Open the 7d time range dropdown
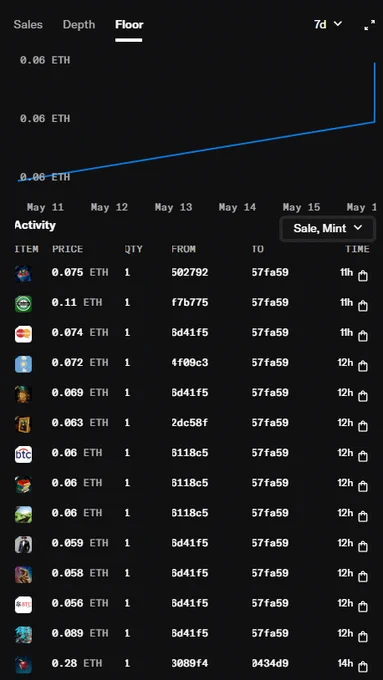Image resolution: width=383 pixels, height=680 pixels. pos(327,24)
